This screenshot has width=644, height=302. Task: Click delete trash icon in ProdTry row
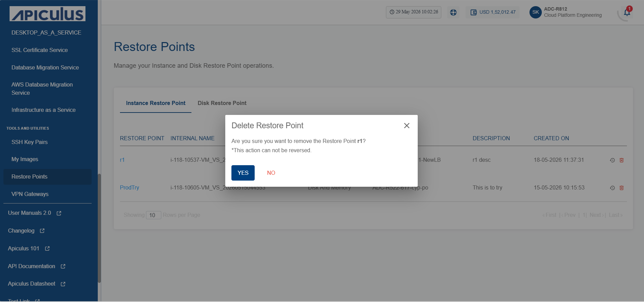pos(621,188)
